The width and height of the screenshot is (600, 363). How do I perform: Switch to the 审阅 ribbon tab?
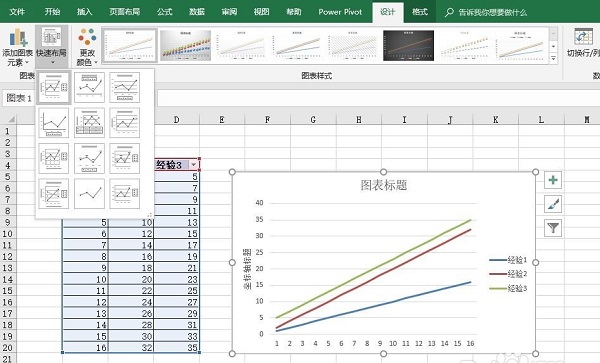point(229,12)
